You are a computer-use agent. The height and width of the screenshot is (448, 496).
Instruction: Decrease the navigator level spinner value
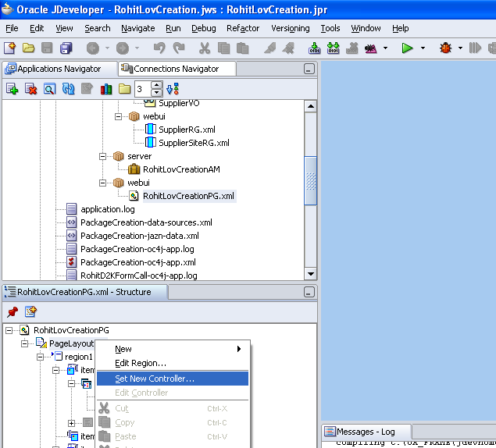[156, 93]
